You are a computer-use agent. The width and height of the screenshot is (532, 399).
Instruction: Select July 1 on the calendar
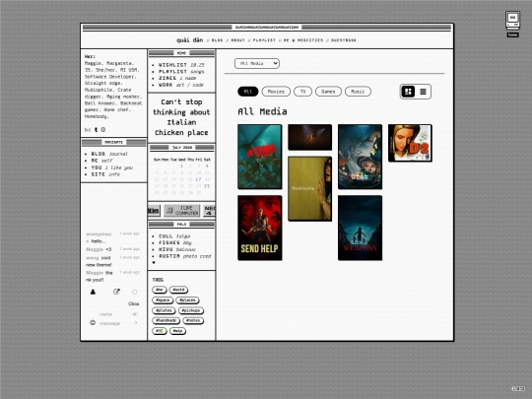click(181, 166)
